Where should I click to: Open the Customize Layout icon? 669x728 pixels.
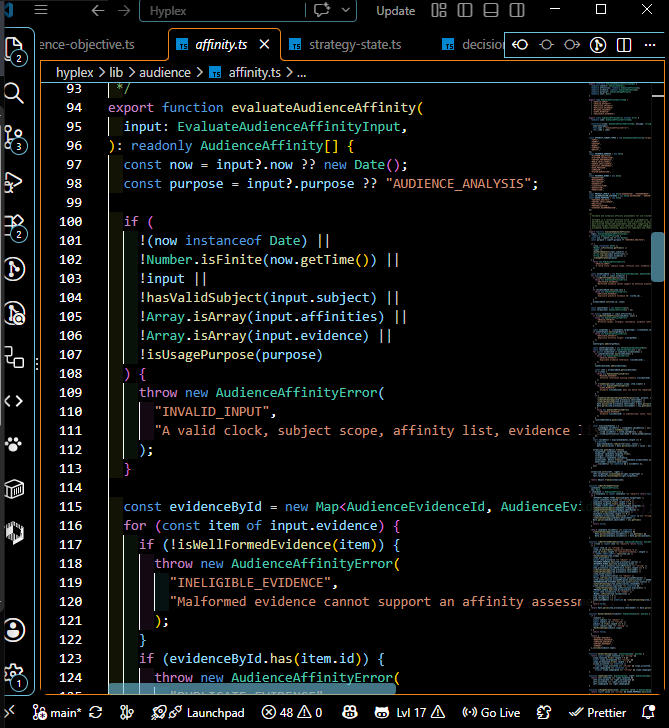coord(439,10)
